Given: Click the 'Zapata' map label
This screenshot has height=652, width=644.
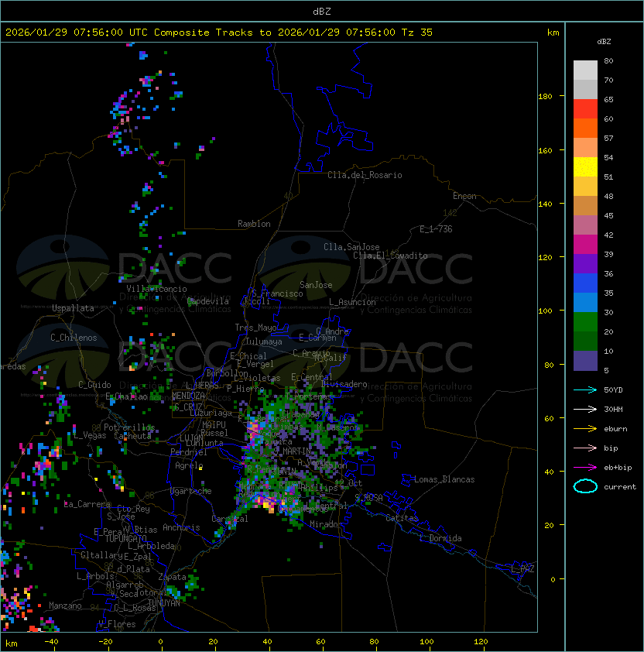Looking at the screenshot, I should click(172, 577).
